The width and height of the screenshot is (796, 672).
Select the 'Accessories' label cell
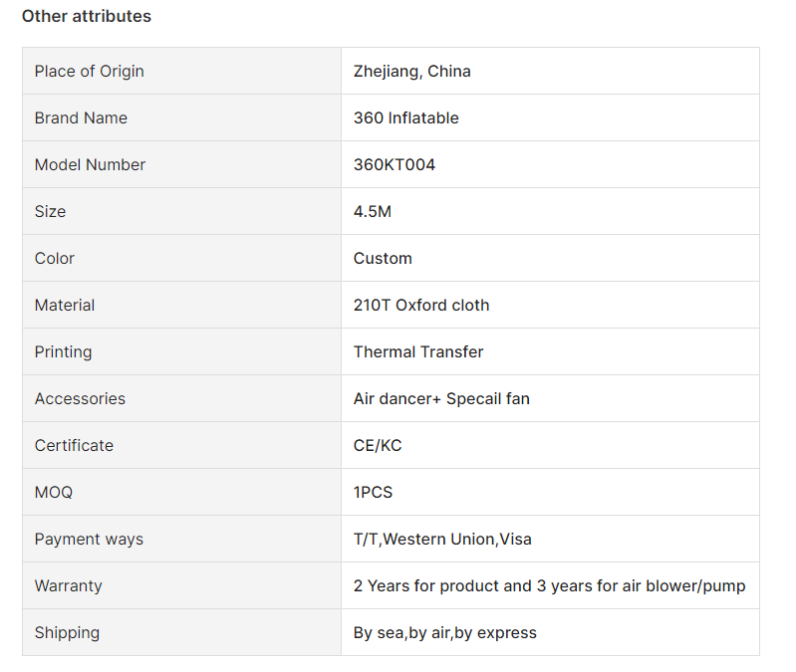181,398
